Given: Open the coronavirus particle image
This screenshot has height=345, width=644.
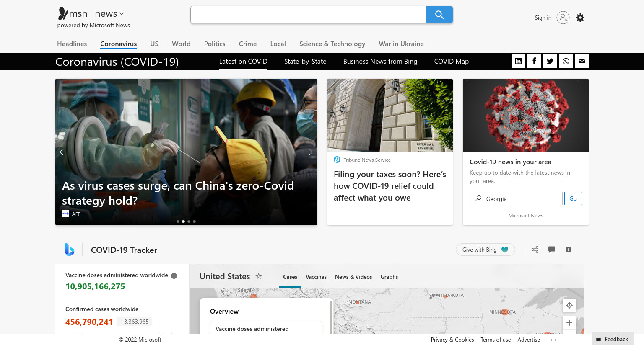Looking at the screenshot, I should tap(526, 115).
